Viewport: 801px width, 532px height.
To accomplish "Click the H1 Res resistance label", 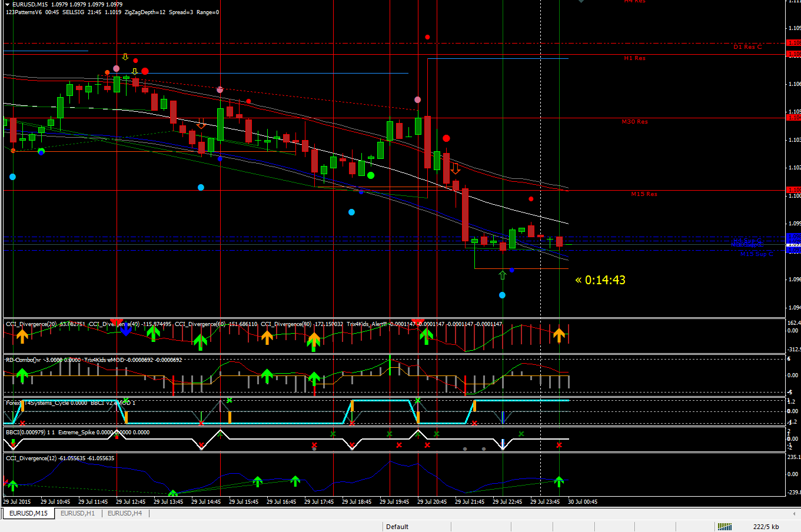I will 634,58.
